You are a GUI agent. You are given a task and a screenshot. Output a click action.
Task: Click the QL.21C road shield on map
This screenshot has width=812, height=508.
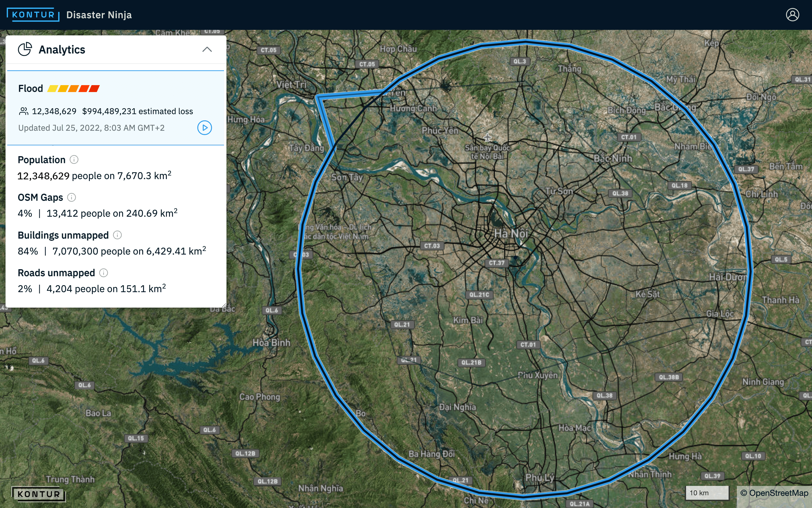point(479,295)
